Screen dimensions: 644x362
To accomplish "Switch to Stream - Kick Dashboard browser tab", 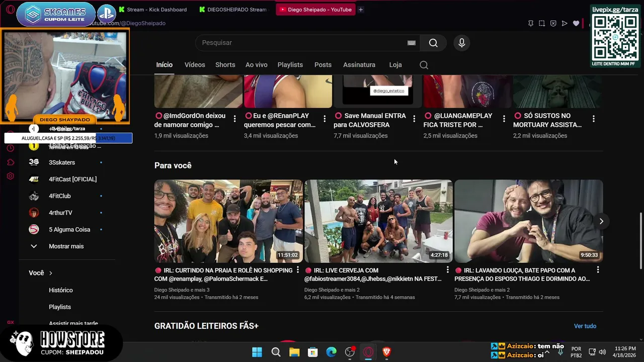I will pos(153,10).
